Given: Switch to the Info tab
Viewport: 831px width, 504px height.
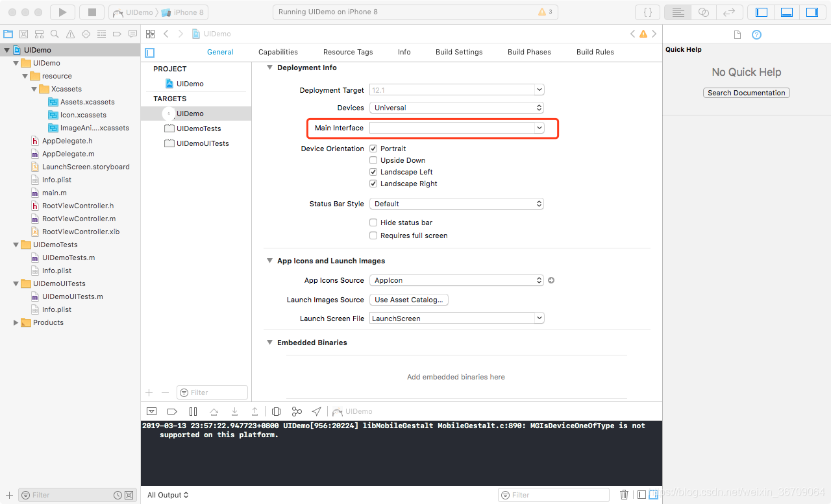Looking at the screenshot, I should [x=404, y=52].
